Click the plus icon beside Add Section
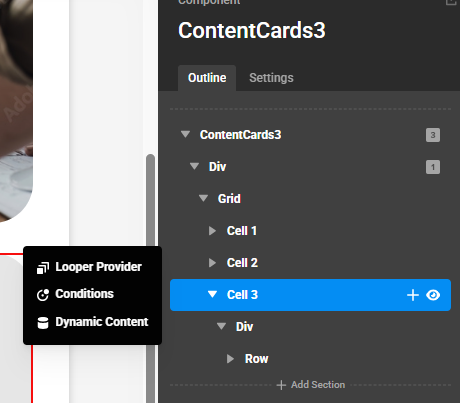The image size is (460, 403). [281, 385]
